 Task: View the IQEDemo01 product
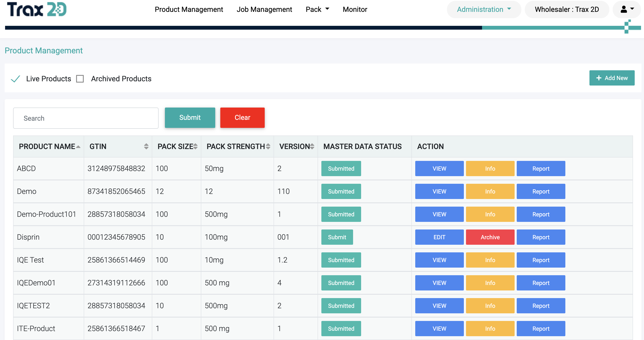tap(439, 283)
